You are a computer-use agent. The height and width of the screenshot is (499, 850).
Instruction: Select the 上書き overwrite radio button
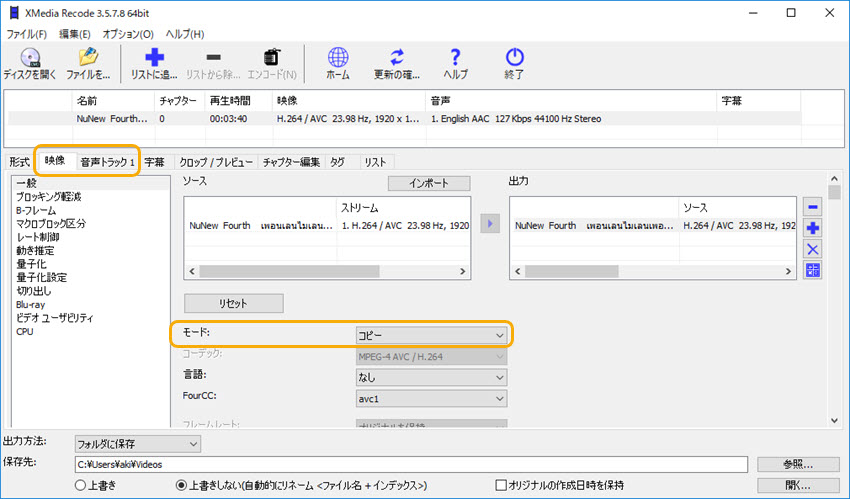[81, 485]
